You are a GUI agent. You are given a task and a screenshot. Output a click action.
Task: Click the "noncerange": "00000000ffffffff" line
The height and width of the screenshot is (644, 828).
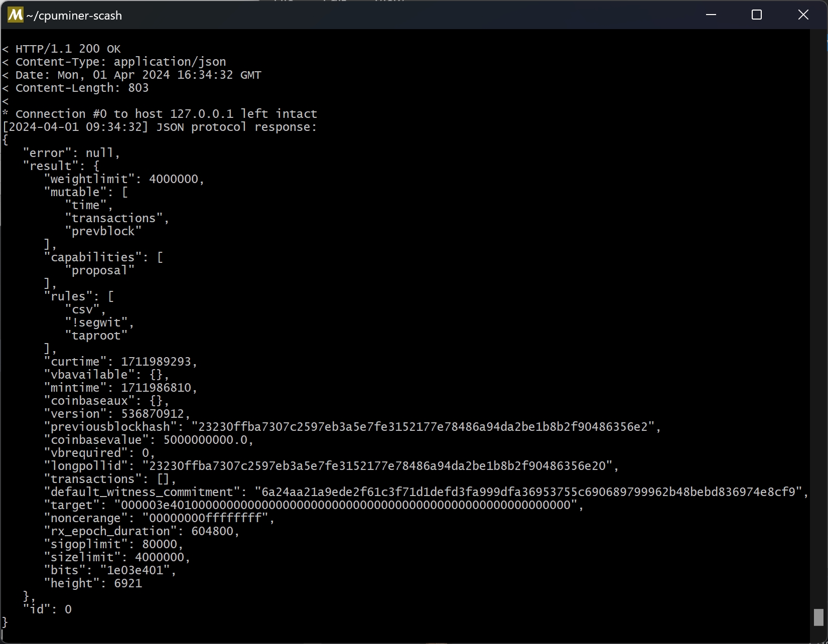tap(160, 518)
